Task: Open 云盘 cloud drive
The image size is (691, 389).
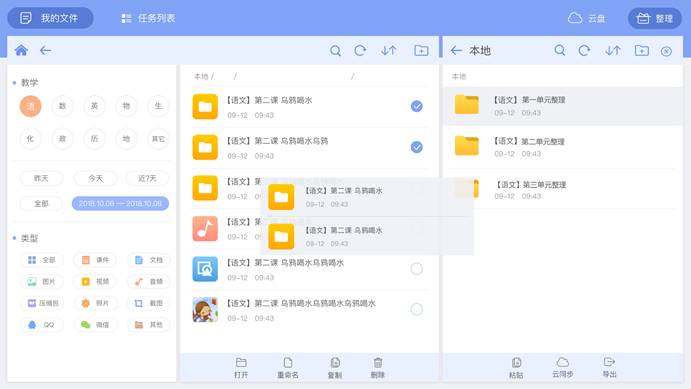Action: [x=587, y=18]
